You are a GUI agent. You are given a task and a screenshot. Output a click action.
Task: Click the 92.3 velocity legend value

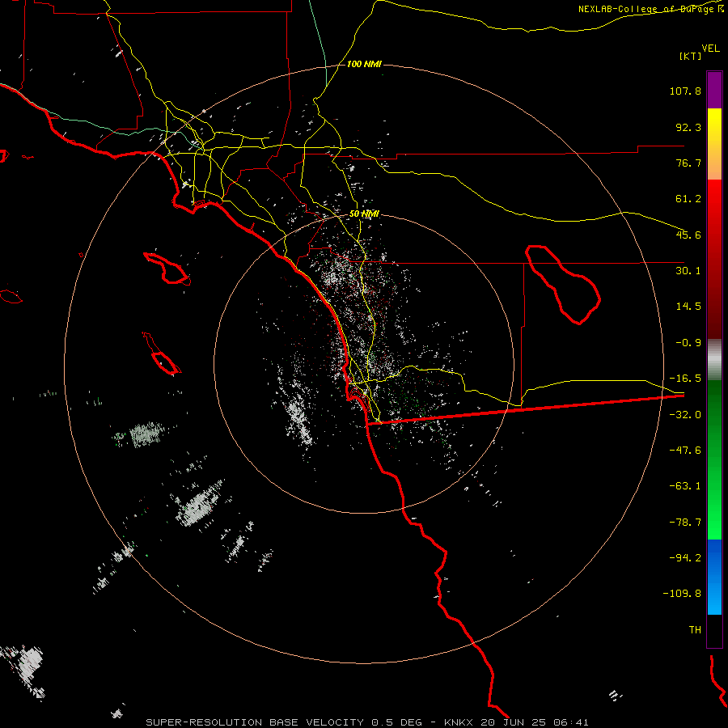point(688,127)
